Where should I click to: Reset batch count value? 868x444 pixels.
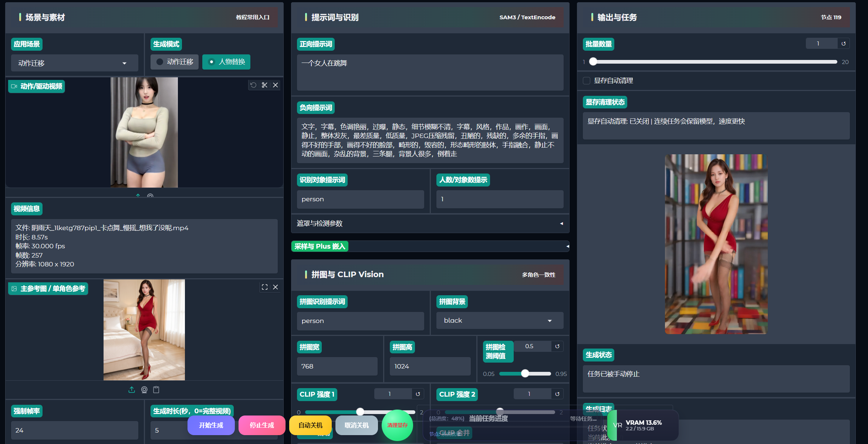844,44
